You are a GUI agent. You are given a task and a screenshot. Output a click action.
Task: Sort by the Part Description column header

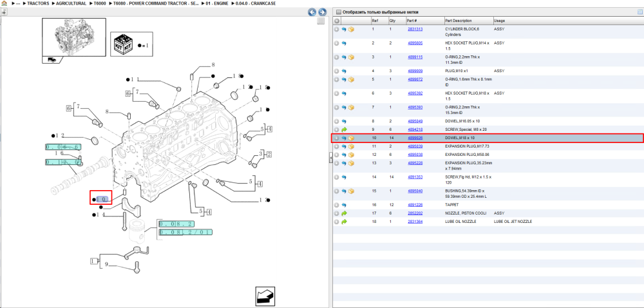coord(459,21)
